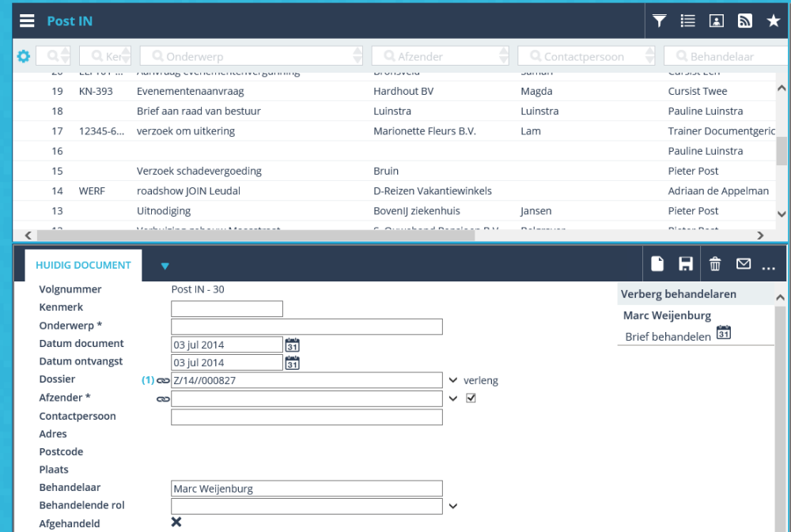This screenshot has height=532, width=791.
Task: Send the document via the envelope icon
Action: tap(743, 263)
